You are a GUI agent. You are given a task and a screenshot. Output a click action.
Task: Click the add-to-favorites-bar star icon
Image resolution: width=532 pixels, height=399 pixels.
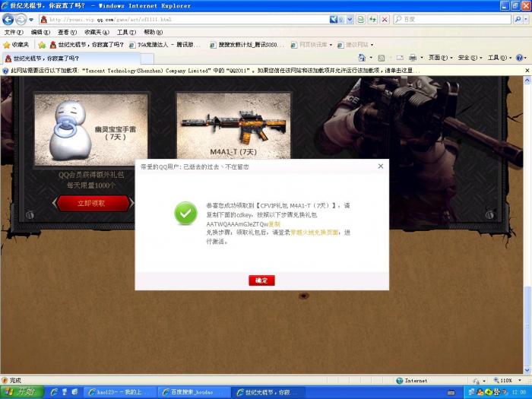(x=42, y=45)
